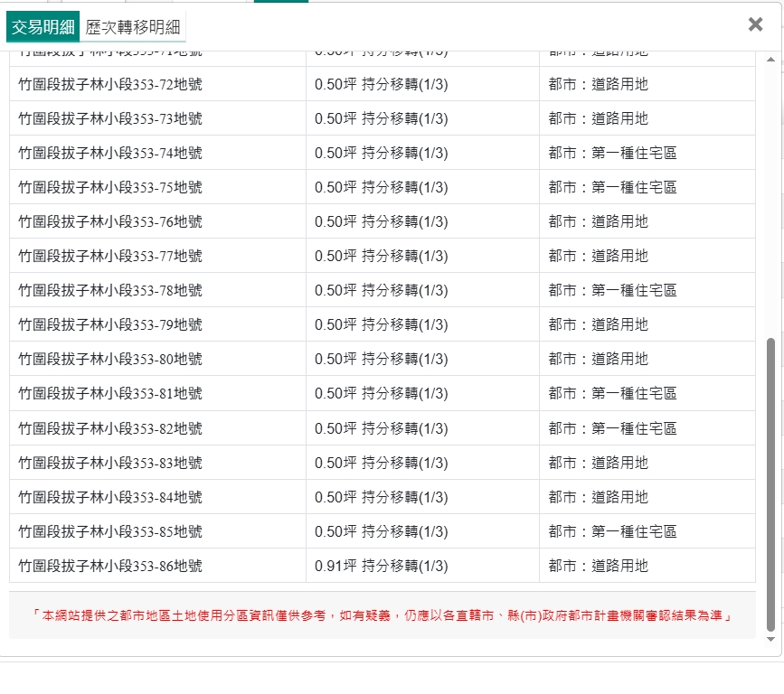
Task: Open the 歷次轉移明細 tab
Action: pyautogui.click(x=132, y=27)
